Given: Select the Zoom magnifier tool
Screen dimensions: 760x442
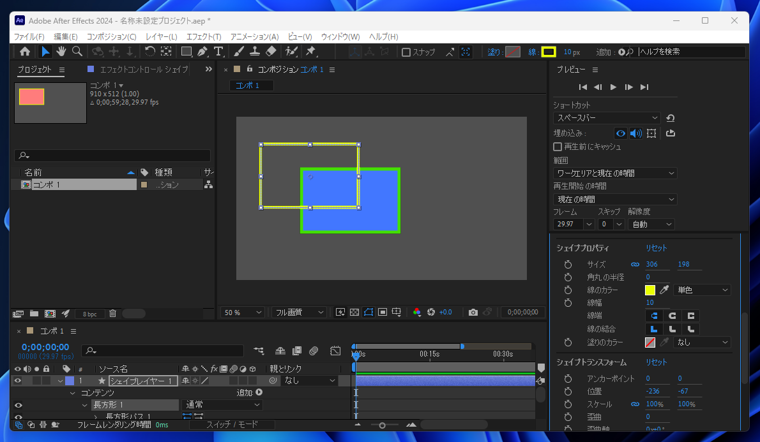Looking at the screenshot, I should pos(77,52).
